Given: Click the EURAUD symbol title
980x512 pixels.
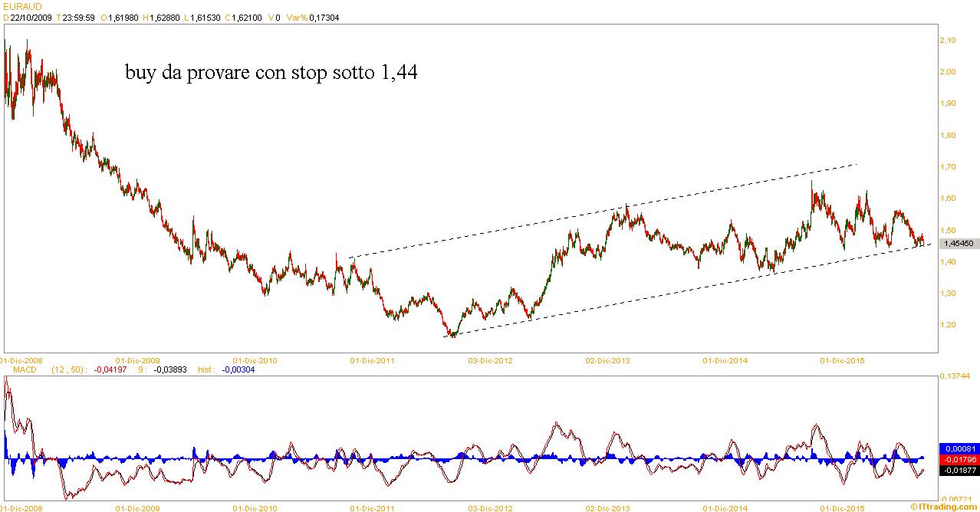Looking at the screenshot, I should coord(21,6).
